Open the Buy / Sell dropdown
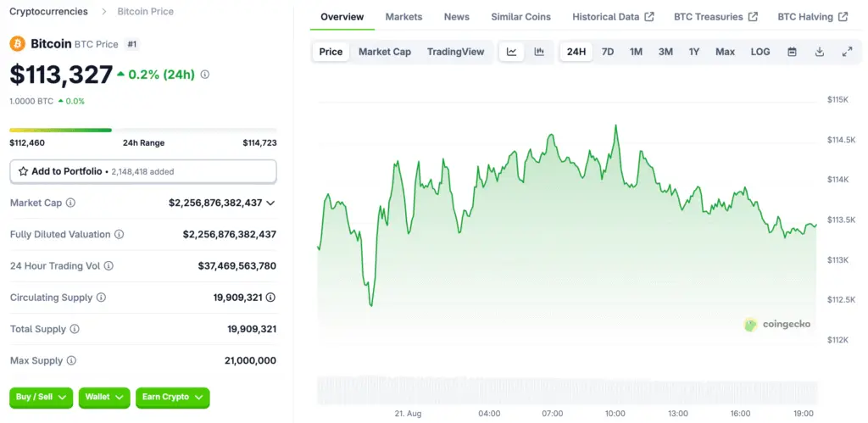This screenshot has height=423, width=868. tap(42, 397)
